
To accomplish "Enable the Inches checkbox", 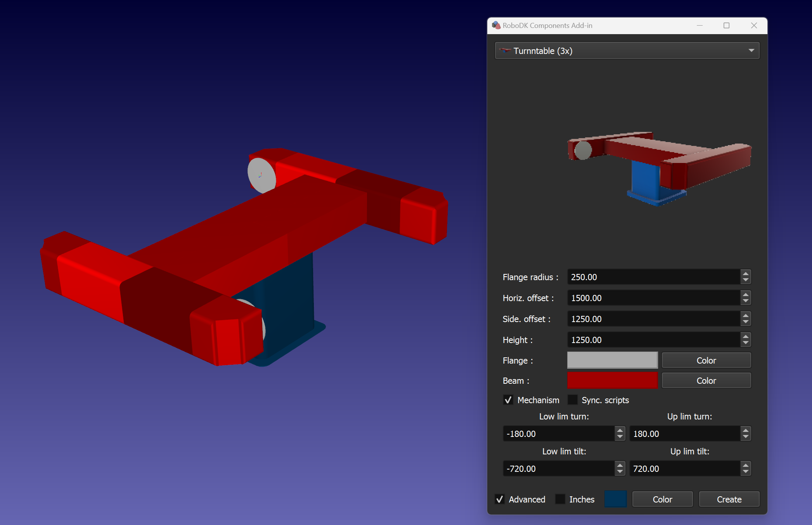I will (560, 499).
